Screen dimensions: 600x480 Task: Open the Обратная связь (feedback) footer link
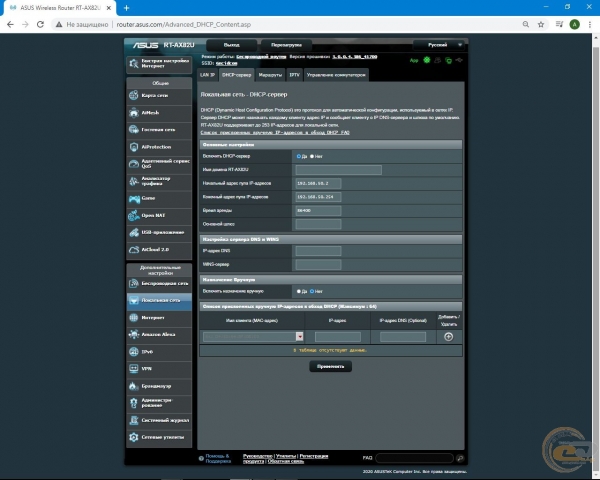[285, 461]
